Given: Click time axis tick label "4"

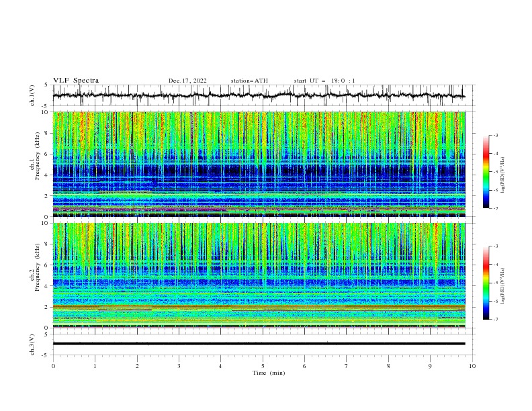Looking at the screenshot, I should (x=220, y=366).
